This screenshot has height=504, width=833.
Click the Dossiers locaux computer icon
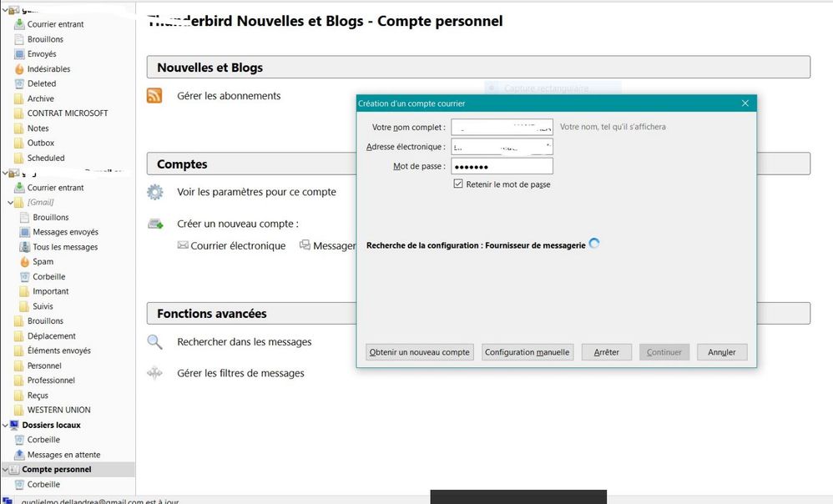(14, 425)
